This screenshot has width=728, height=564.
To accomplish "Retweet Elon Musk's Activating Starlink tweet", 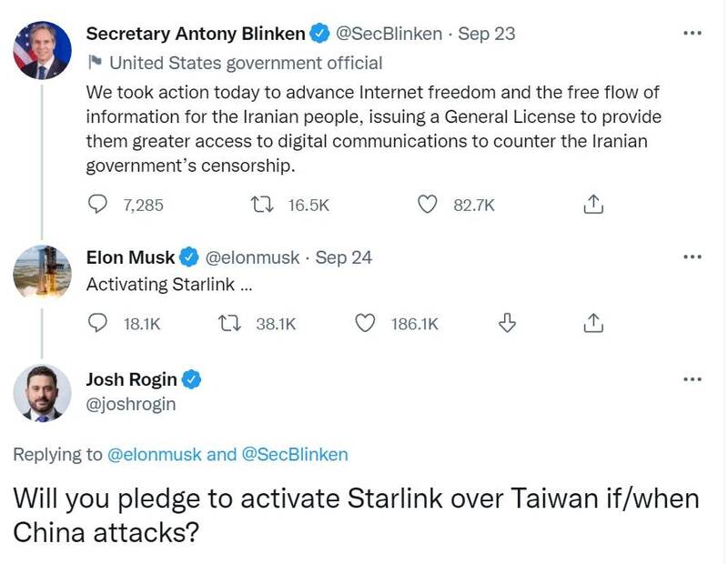I will click(230, 323).
